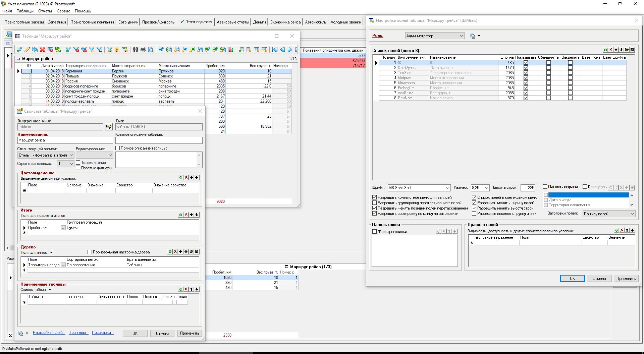Enable the 'Простые фильтры' checkbox

pyautogui.click(x=78, y=168)
